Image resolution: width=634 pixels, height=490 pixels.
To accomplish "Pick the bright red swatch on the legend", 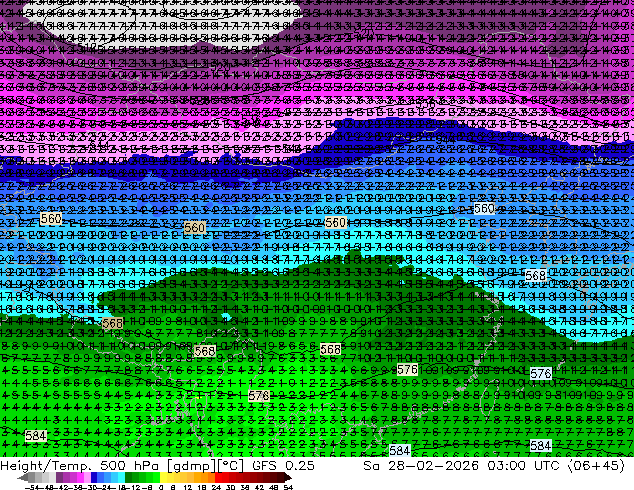I will tap(218, 478).
